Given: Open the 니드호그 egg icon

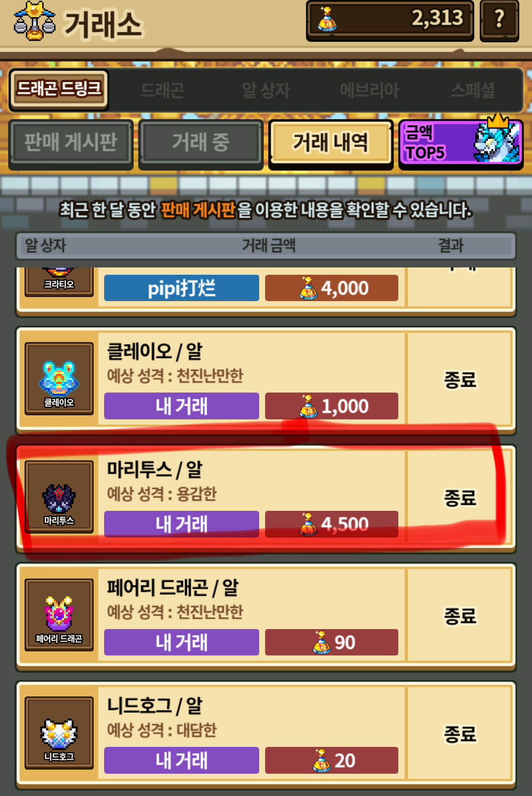Looking at the screenshot, I should (x=59, y=733).
